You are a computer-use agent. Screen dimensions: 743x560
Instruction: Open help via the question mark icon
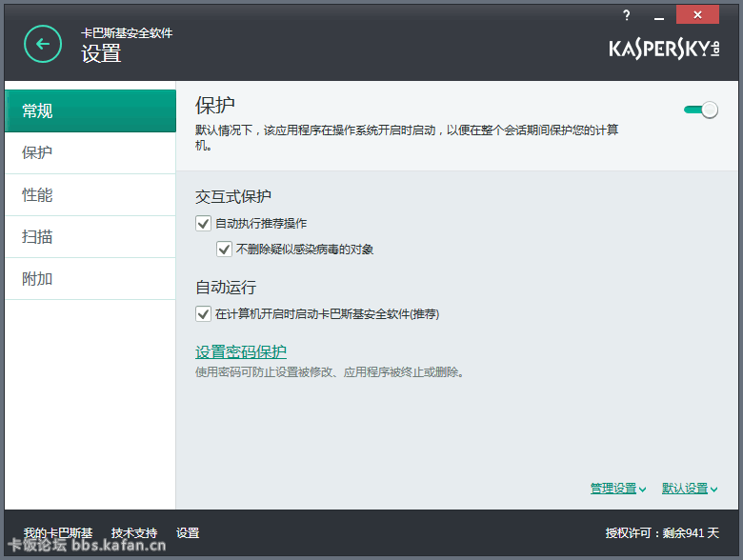tap(627, 15)
